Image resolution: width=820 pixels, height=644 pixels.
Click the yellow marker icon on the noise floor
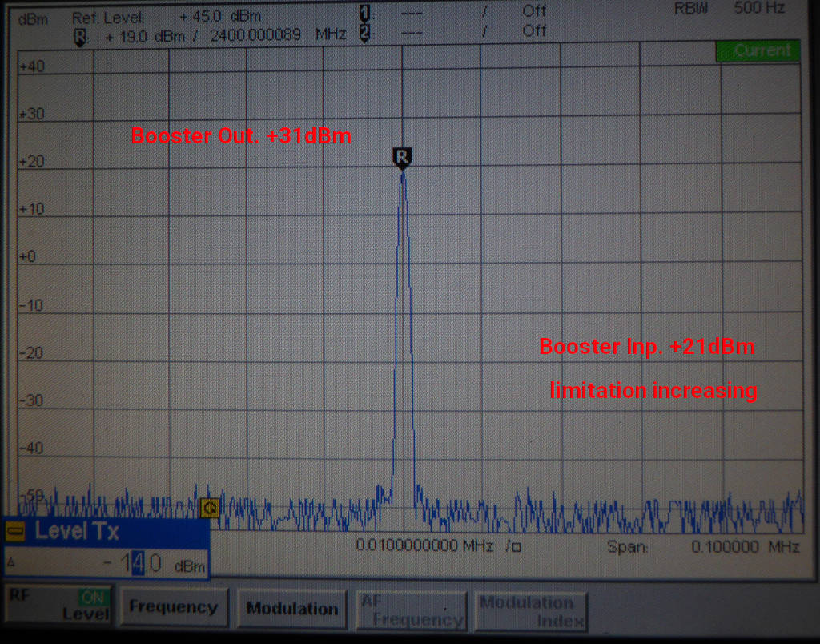tap(211, 508)
